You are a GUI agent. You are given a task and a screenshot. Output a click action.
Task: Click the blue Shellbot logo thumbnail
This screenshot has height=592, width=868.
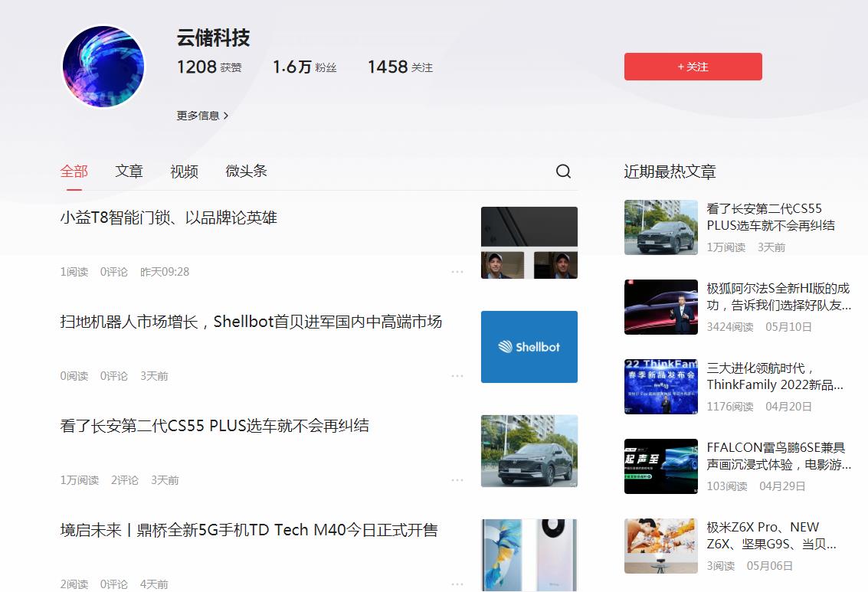point(529,347)
